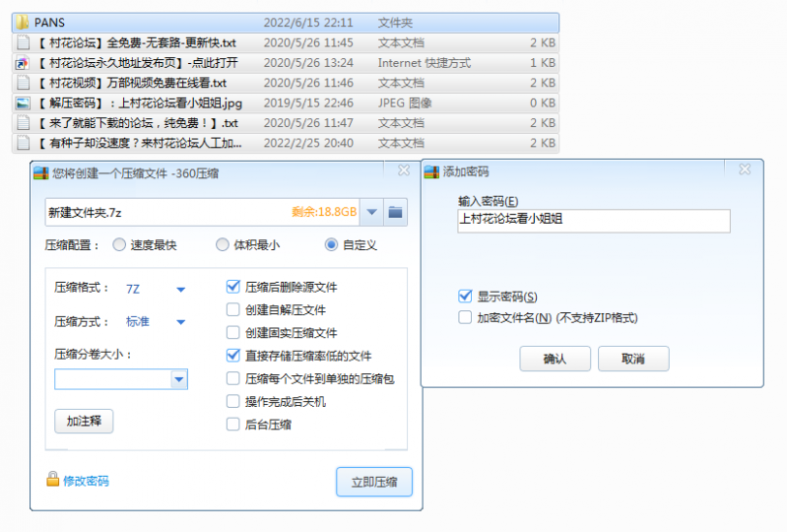Screen dimensions: 787x532
Task: Open the 压缩格式 7Z dropdown
Action: (180, 290)
